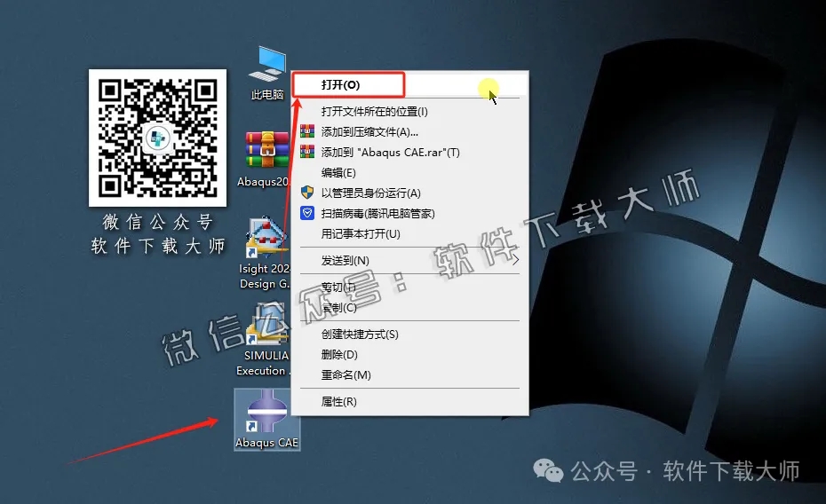Choose 删除(D) from the context menu
This screenshot has height=504, width=826.
pos(409,355)
